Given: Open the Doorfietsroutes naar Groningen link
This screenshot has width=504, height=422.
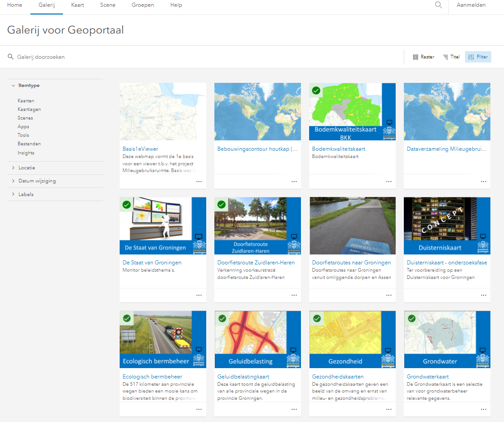Looking at the screenshot, I should pos(351,262).
